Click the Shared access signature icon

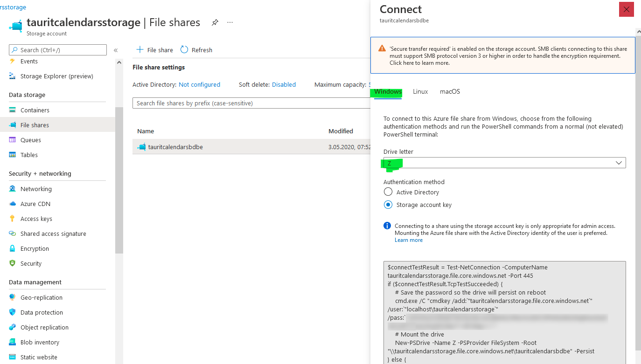[x=13, y=234]
